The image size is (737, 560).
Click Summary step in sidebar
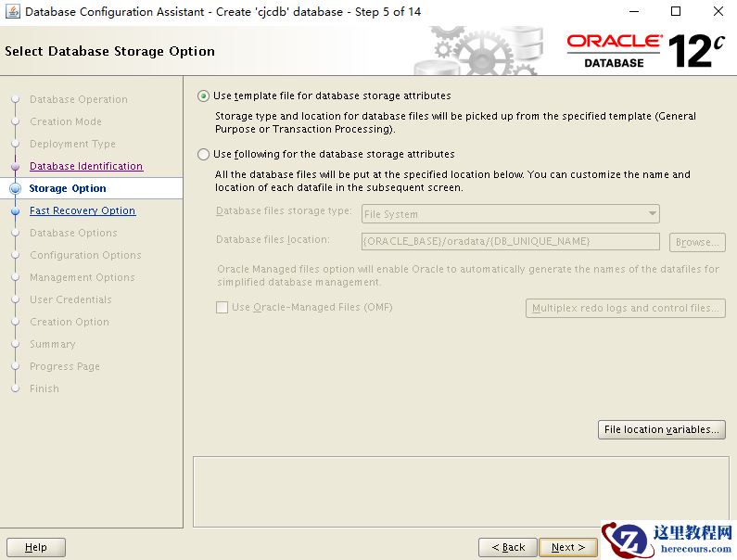pos(52,344)
